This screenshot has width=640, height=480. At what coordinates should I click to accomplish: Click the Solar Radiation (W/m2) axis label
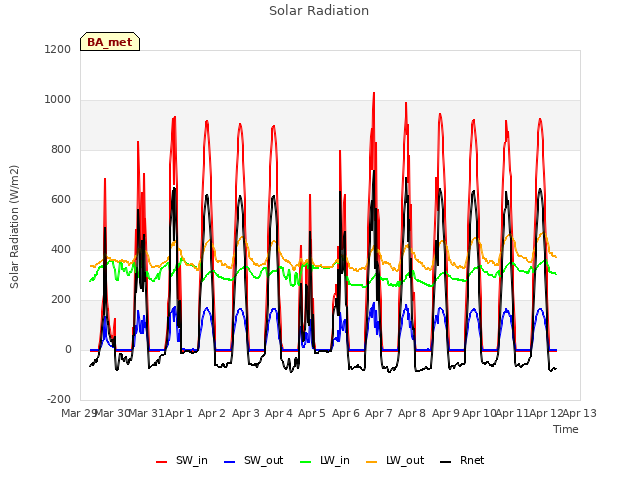(14, 227)
